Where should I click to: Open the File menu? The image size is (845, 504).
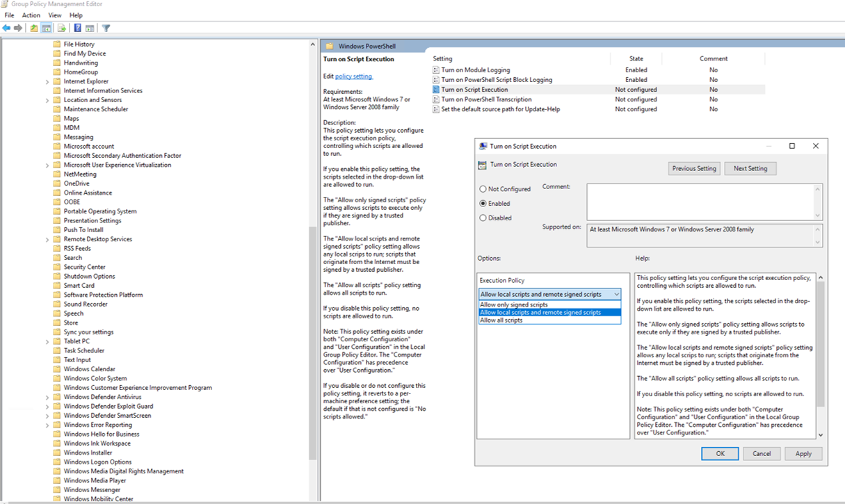click(9, 15)
